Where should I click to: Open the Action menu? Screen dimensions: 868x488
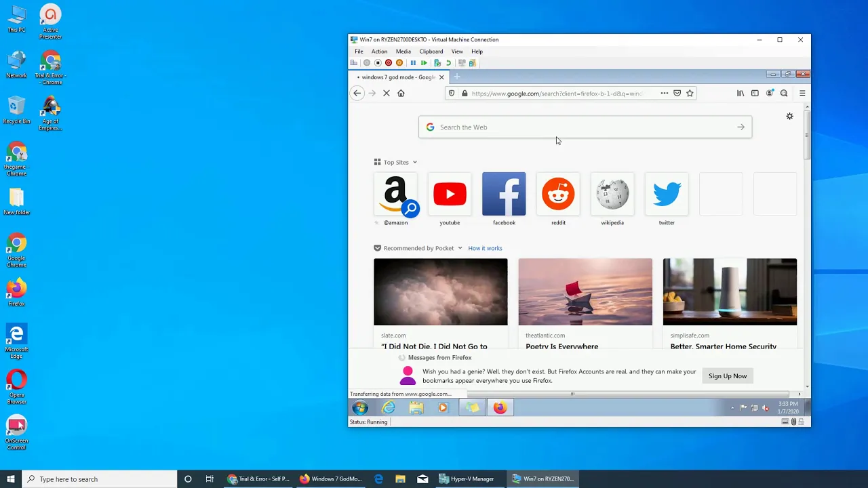(379, 52)
